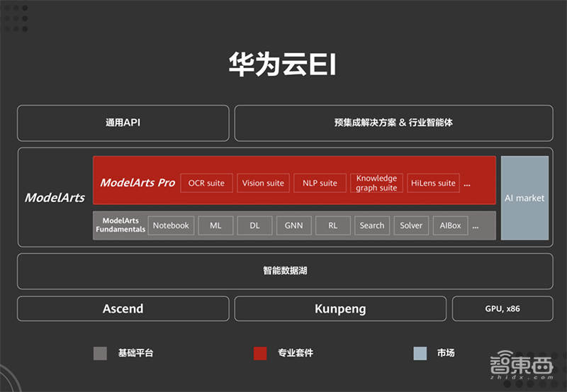Select the Kunpeng box
Screen dimensions: 567x392
point(340,309)
